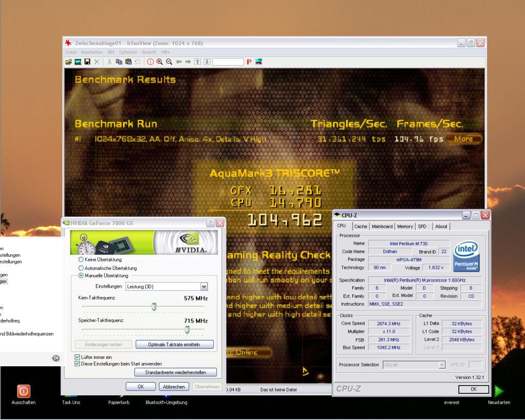Save image with the floppy disk icon

coord(87,62)
